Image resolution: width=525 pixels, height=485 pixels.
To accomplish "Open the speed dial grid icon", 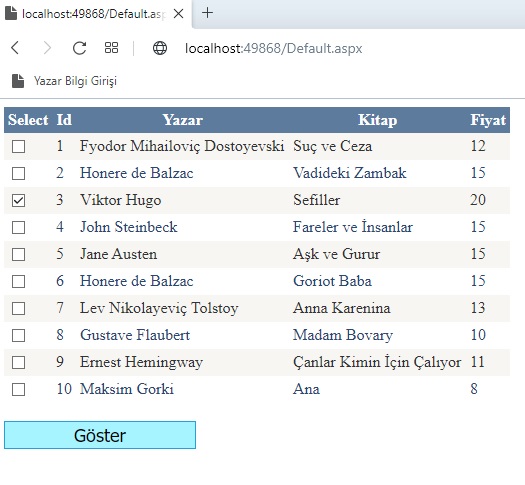I will [111, 48].
